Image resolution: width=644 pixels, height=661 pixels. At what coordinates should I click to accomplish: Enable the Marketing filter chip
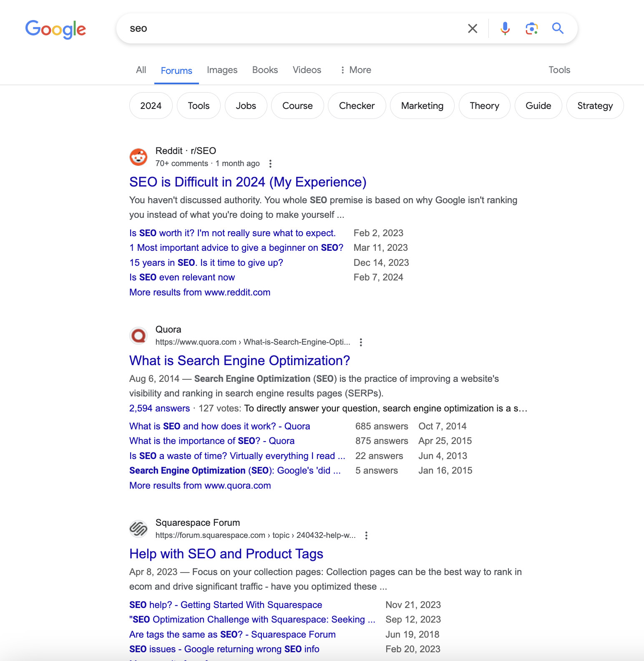[422, 106]
